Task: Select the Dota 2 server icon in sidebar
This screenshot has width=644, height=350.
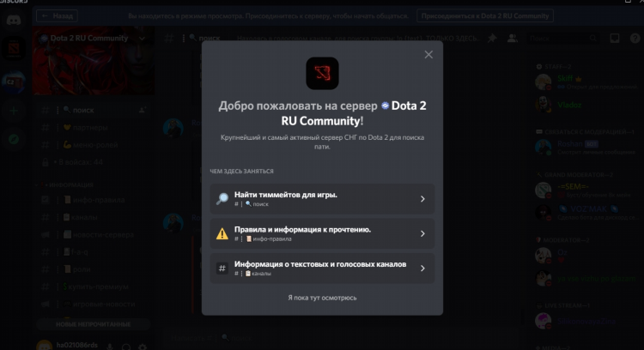Action: pos(14,49)
